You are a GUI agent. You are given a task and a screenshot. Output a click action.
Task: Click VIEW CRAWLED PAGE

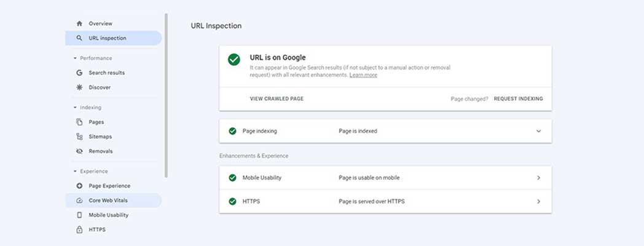[277, 98]
